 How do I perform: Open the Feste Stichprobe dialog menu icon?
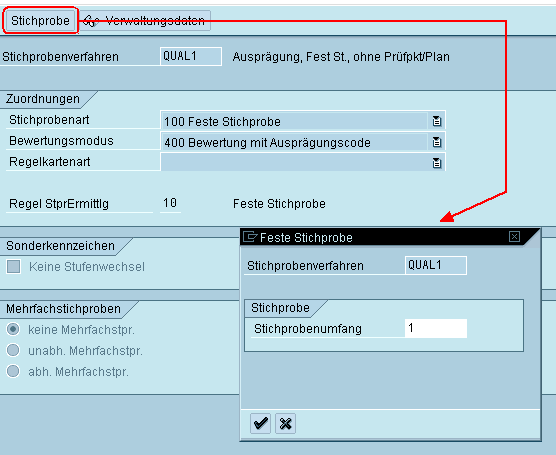[250, 237]
